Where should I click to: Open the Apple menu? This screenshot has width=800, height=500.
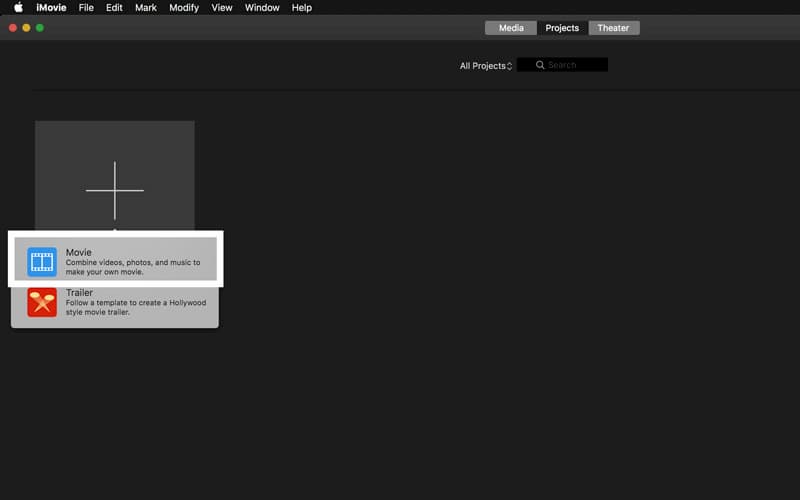pyautogui.click(x=18, y=8)
